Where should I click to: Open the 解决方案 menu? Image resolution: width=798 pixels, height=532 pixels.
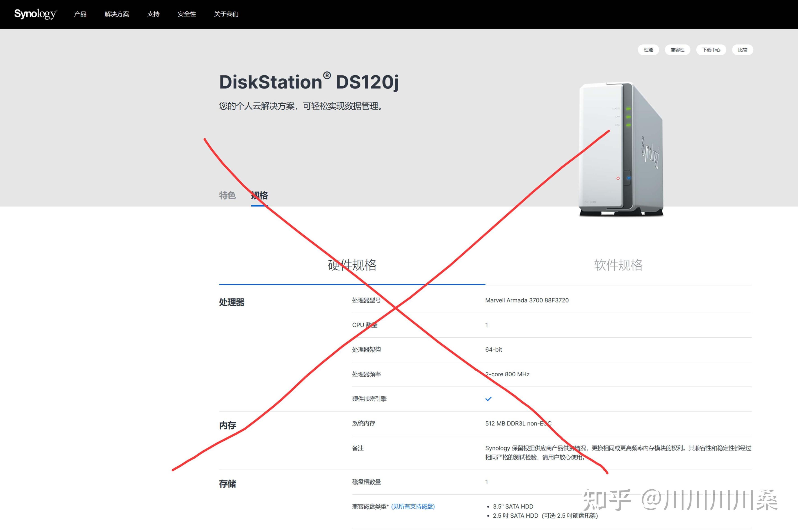[x=117, y=14]
